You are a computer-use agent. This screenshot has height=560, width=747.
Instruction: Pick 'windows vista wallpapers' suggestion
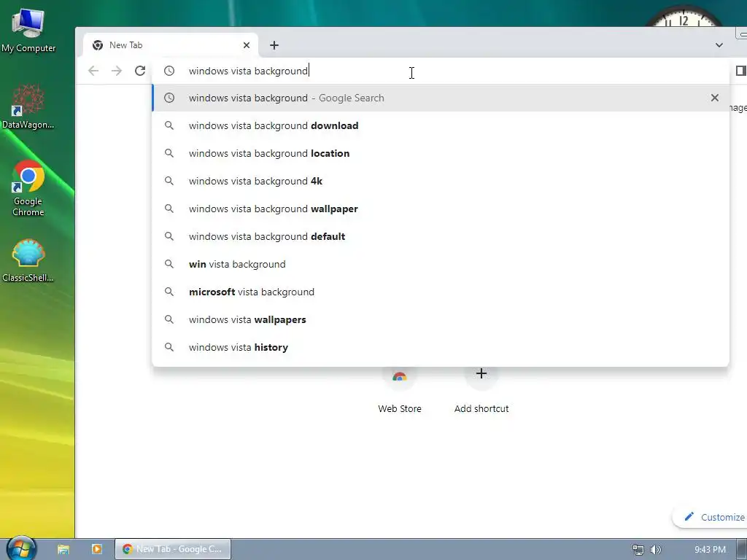point(440,319)
